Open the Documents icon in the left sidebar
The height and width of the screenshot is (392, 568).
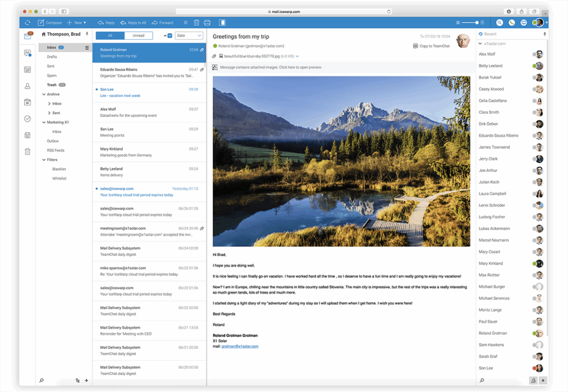click(27, 102)
